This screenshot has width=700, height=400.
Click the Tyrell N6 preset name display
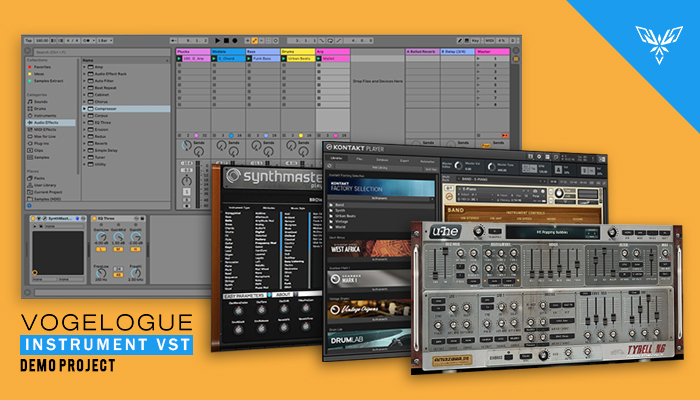(x=553, y=233)
